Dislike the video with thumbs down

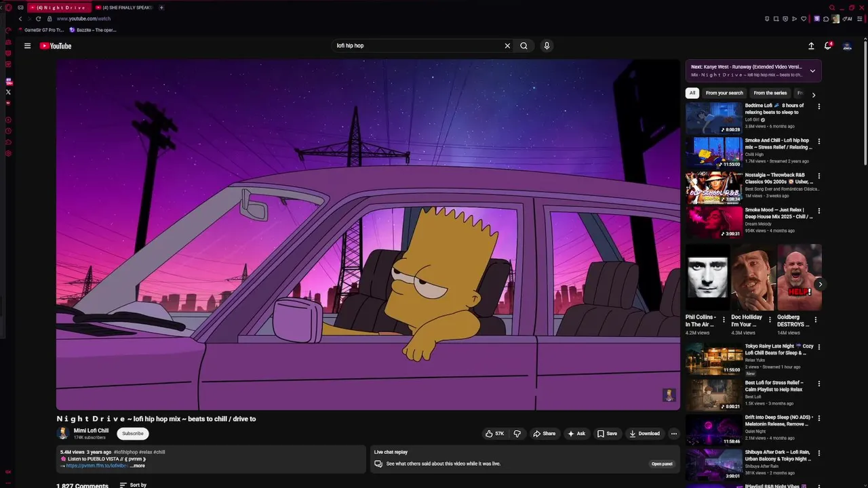click(517, 434)
